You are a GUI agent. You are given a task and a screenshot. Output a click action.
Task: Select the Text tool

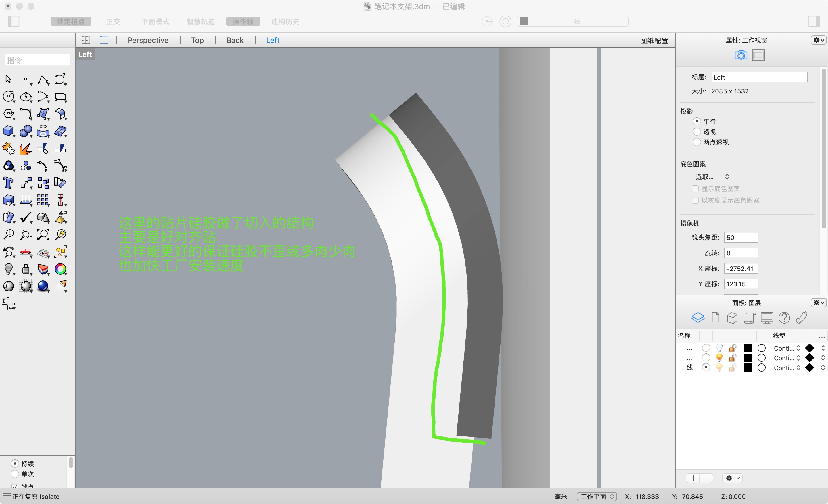pos(8,183)
